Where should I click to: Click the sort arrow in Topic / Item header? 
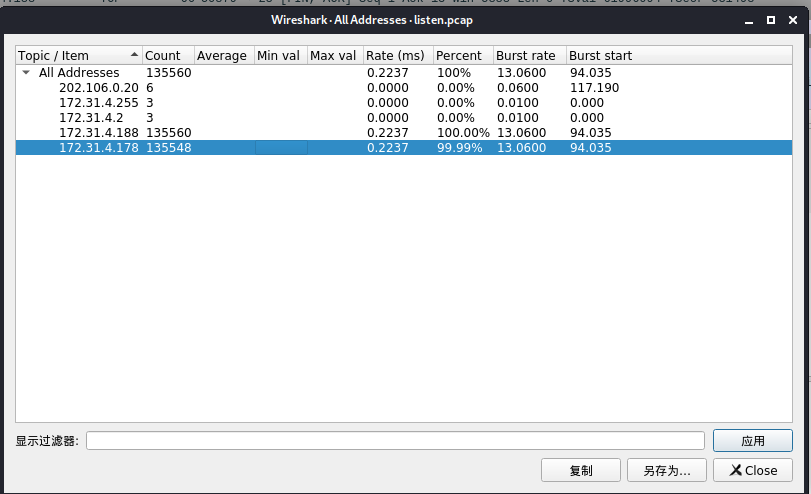click(134, 54)
